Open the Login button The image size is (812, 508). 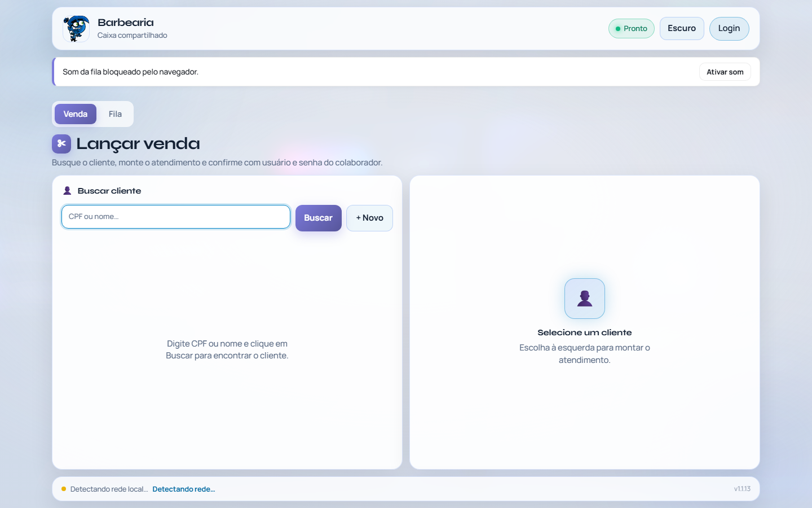[729, 28]
